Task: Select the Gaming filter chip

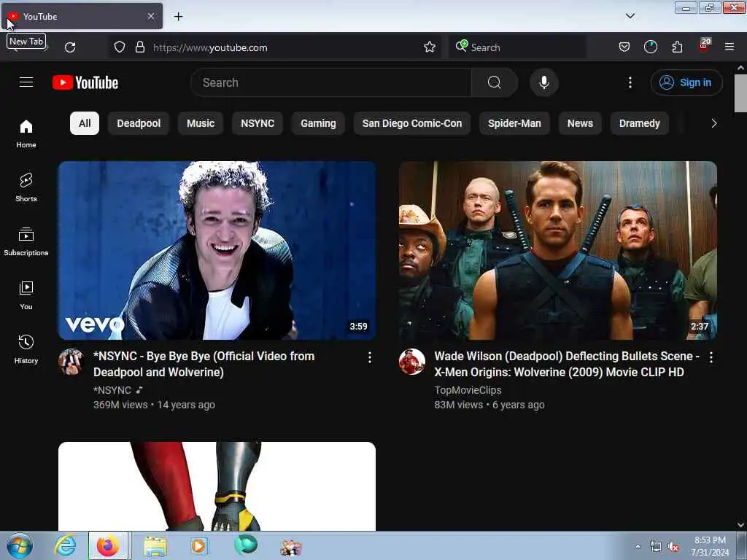Action: (x=318, y=123)
